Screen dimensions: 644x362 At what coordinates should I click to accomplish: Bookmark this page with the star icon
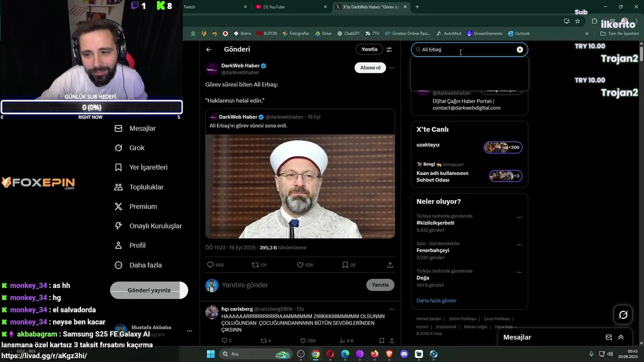578,21
